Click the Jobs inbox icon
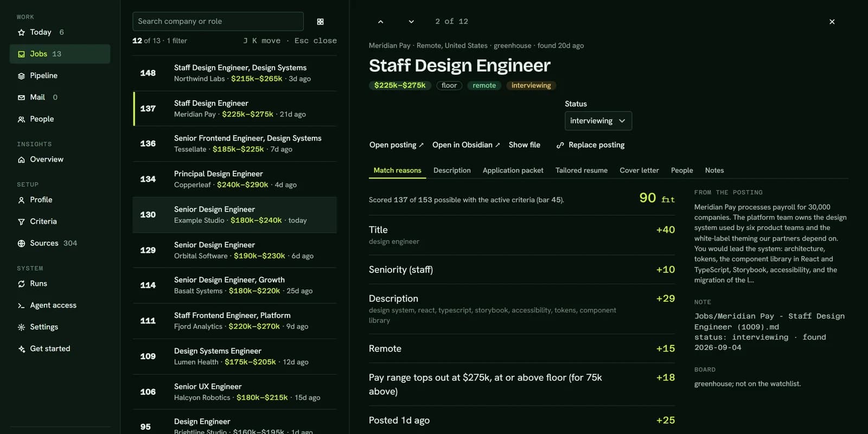 (21, 54)
